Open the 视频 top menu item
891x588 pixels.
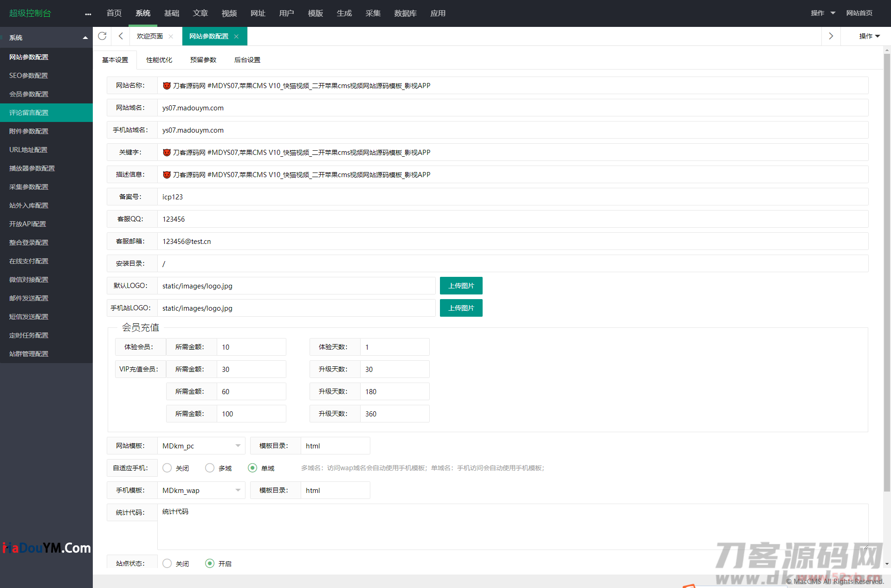click(229, 13)
